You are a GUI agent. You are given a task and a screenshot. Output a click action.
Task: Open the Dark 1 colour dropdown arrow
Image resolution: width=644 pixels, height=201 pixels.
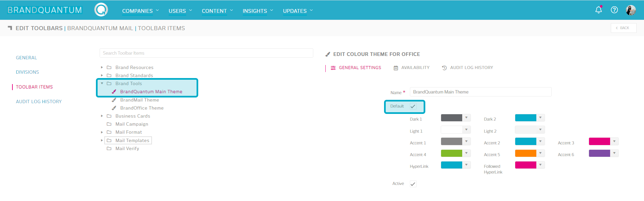(466, 118)
